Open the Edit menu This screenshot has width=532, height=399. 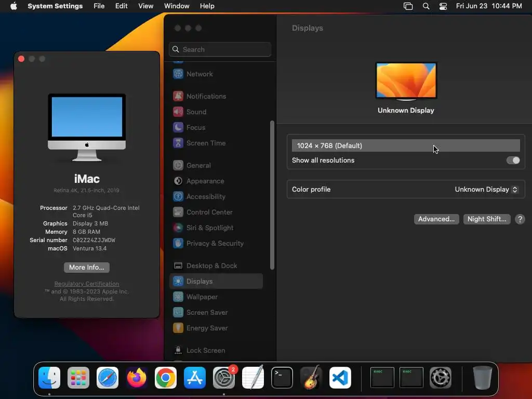pyautogui.click(x=121, y=6)
